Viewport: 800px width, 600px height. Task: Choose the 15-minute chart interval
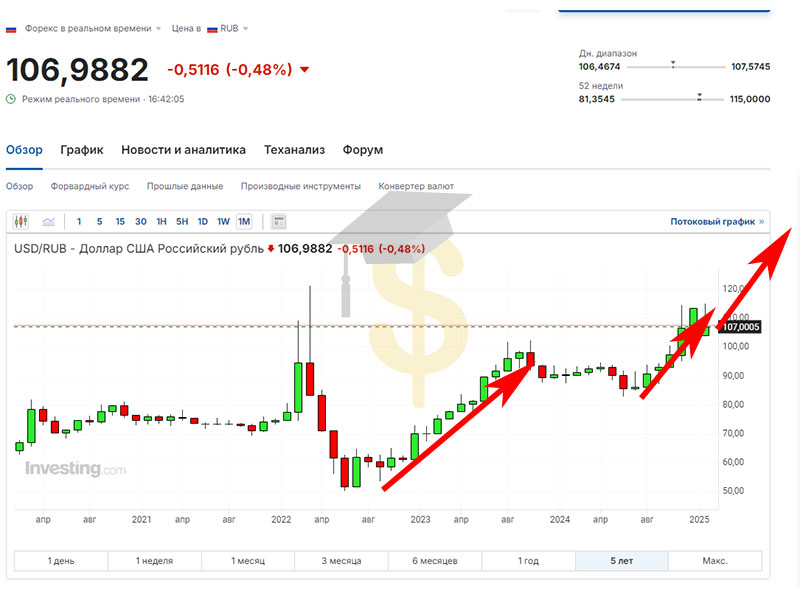[120, 221]
